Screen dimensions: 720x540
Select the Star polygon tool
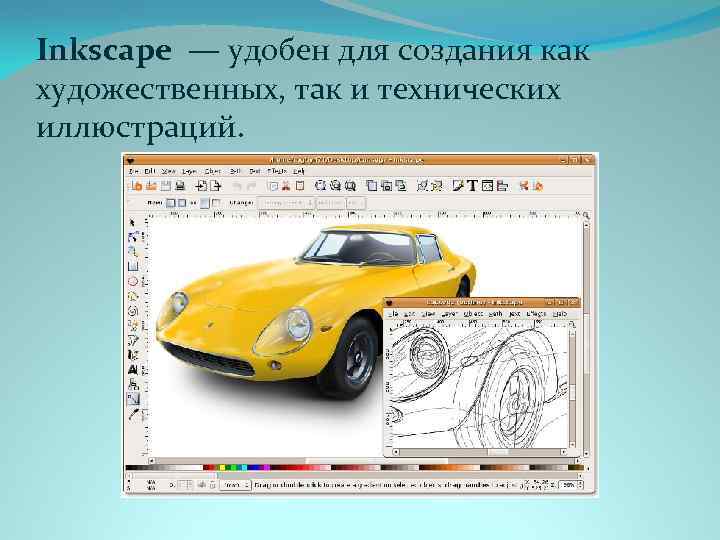(x=133, y=296)
